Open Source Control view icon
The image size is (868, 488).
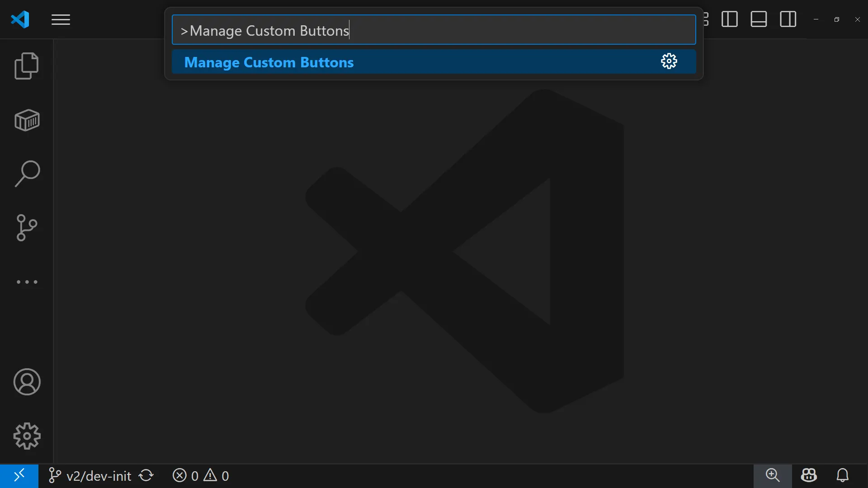tap(27, 228)
